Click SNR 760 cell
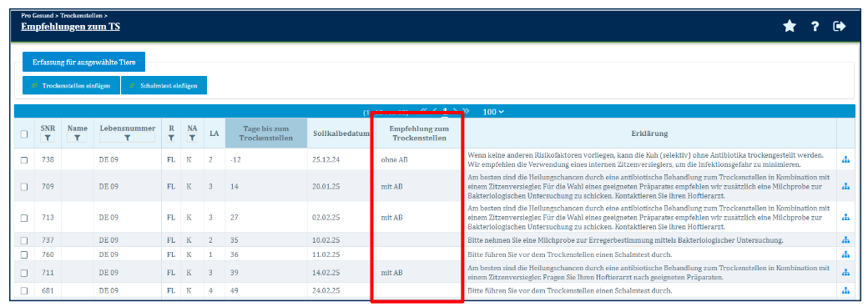The width and height of the screenshot is (868, 307). (x=48, y=254)
